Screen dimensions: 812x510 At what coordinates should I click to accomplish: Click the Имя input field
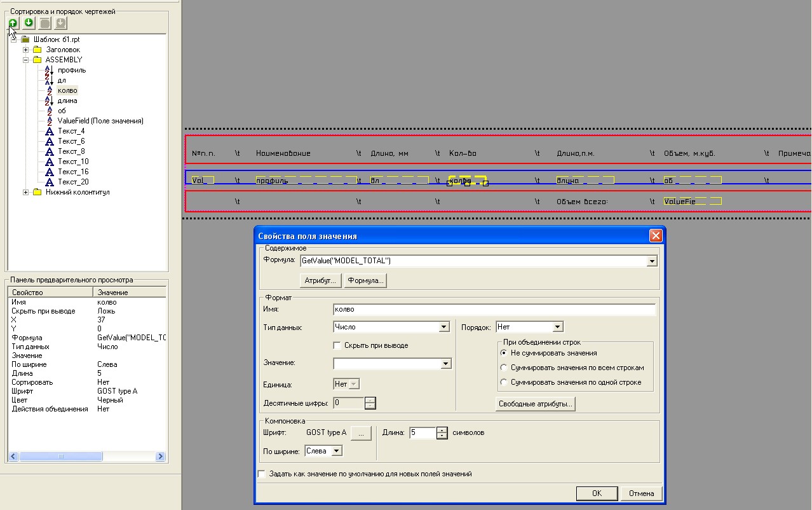tap(494, 310)
